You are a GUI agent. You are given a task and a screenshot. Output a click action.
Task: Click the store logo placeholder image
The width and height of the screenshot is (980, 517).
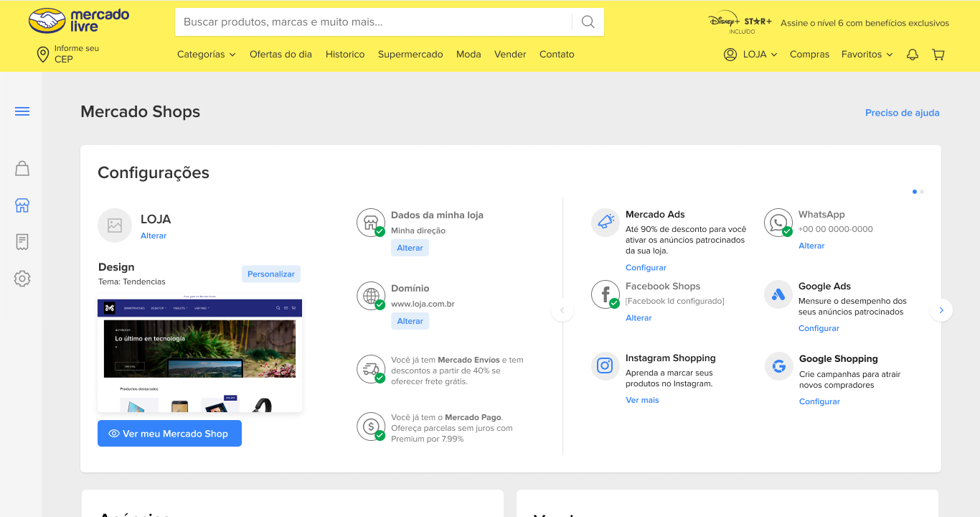pos(115,225)
